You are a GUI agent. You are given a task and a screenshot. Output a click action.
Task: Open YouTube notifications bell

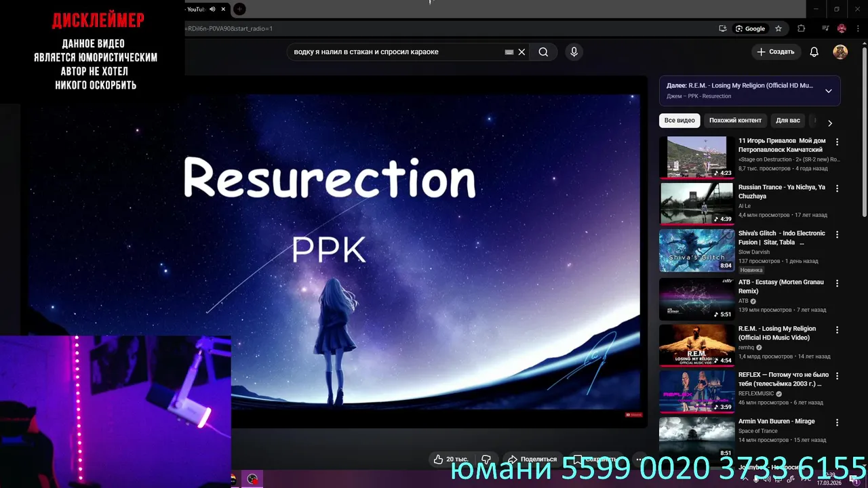814,52
